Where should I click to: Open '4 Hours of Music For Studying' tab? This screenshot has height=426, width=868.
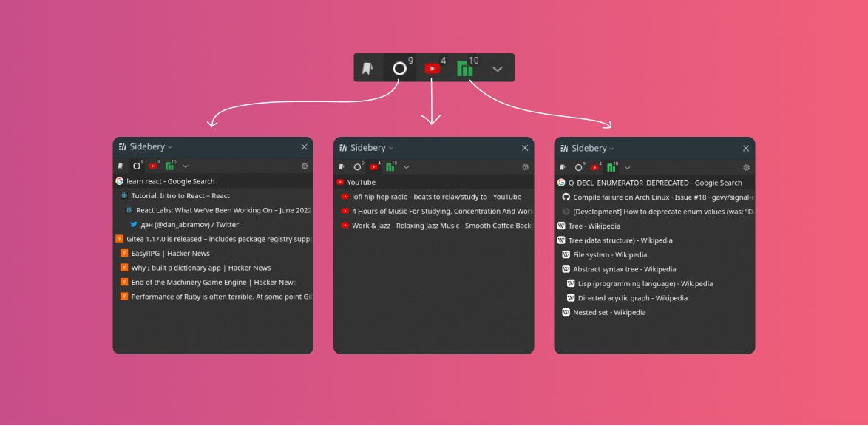[435, 211]
